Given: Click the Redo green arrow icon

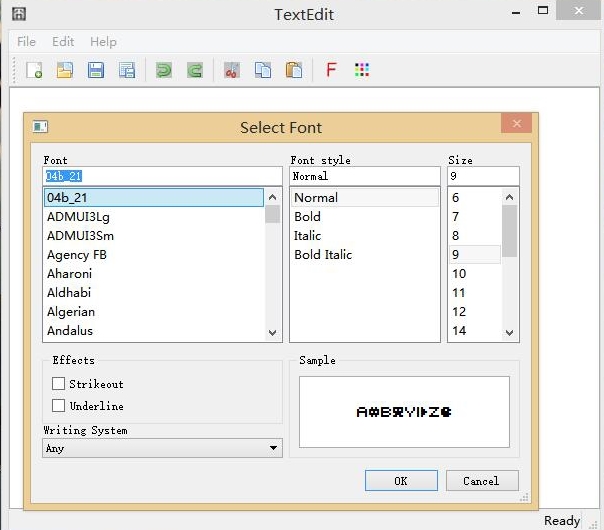Looking at the screenshot, I should click(x=196, y=70).
